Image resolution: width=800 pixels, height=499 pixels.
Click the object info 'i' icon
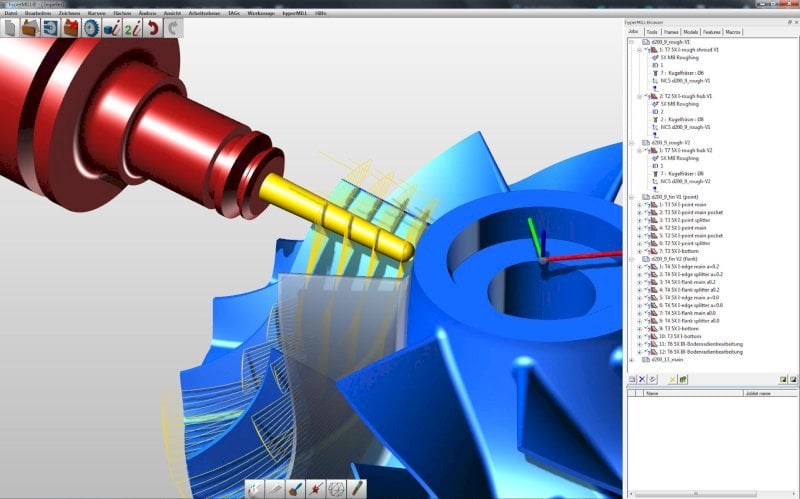coord(112,28)
